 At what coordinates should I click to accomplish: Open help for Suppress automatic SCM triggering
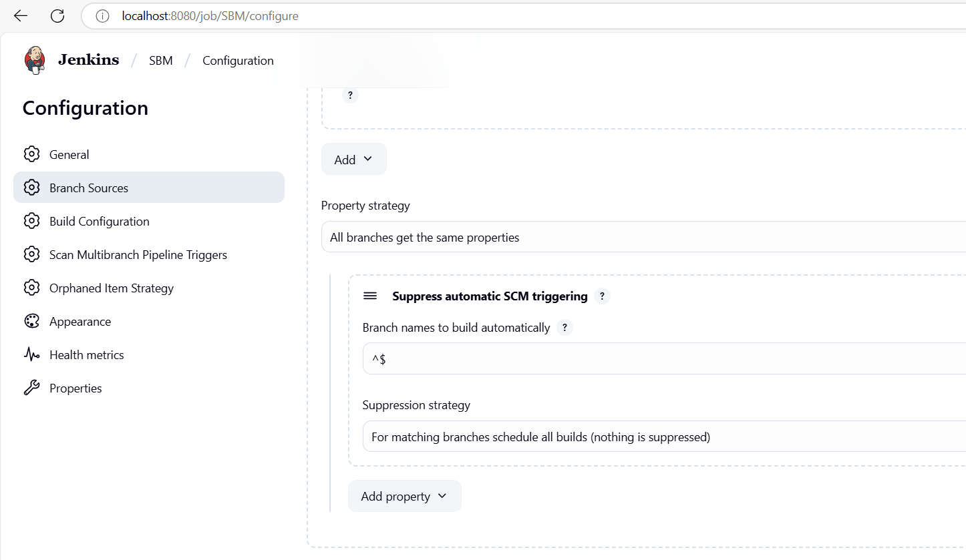click(x=602, y=296)
